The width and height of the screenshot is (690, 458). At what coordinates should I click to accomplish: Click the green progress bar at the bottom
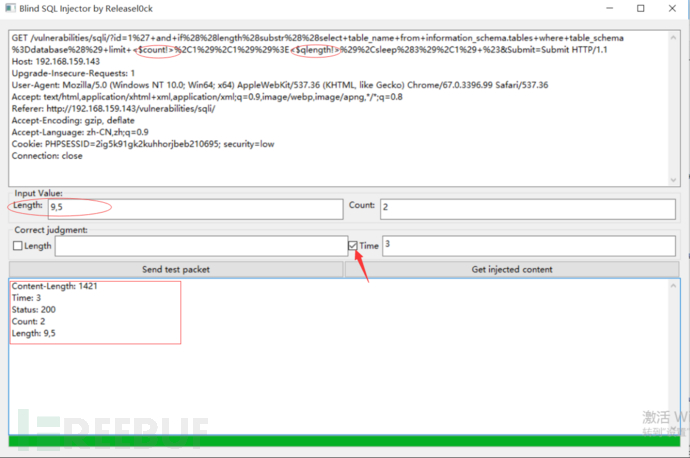tap(344, 441)
